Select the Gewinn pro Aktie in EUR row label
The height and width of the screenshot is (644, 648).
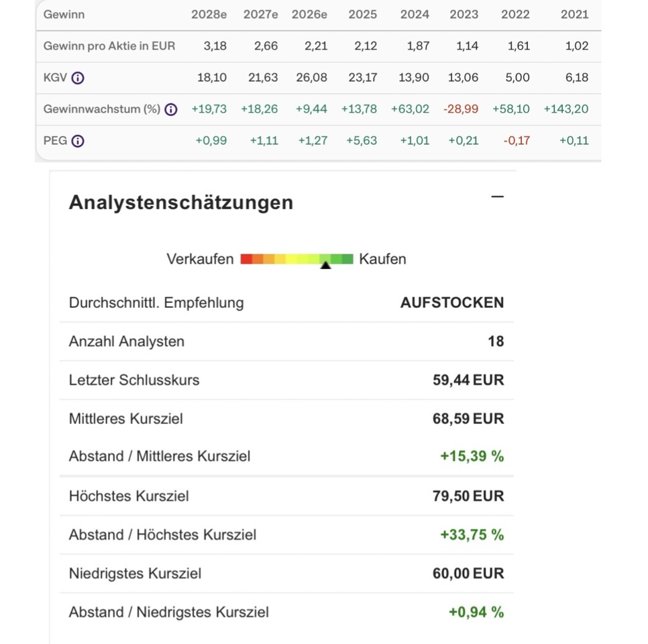pyautogui.click(x=109, y=46)
